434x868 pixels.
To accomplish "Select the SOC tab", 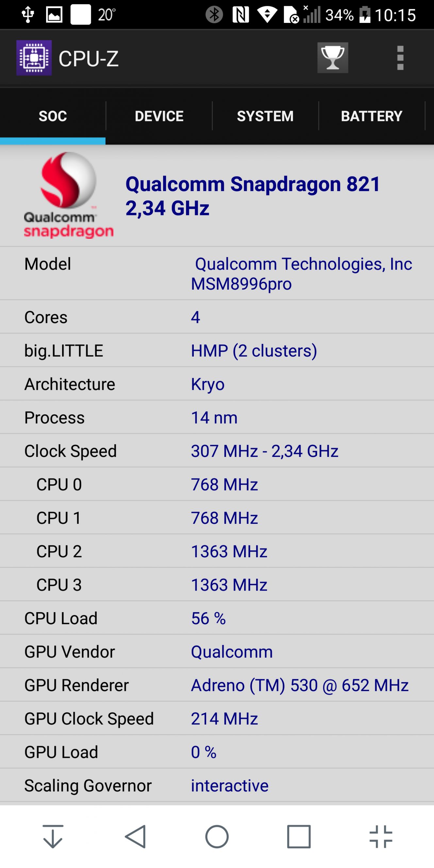I will (x=53, y=116).
